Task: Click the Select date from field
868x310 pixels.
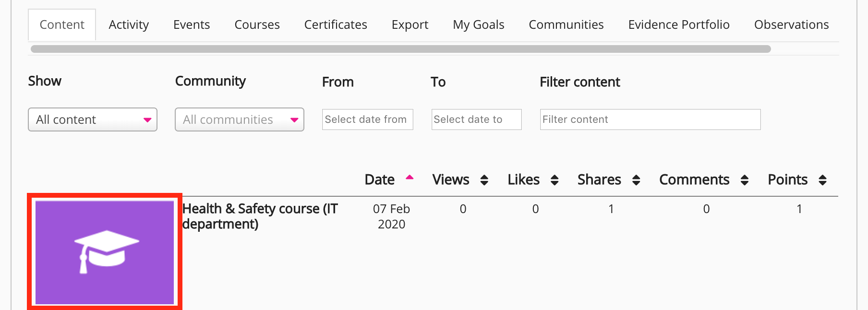Action: tap(367, 119)
